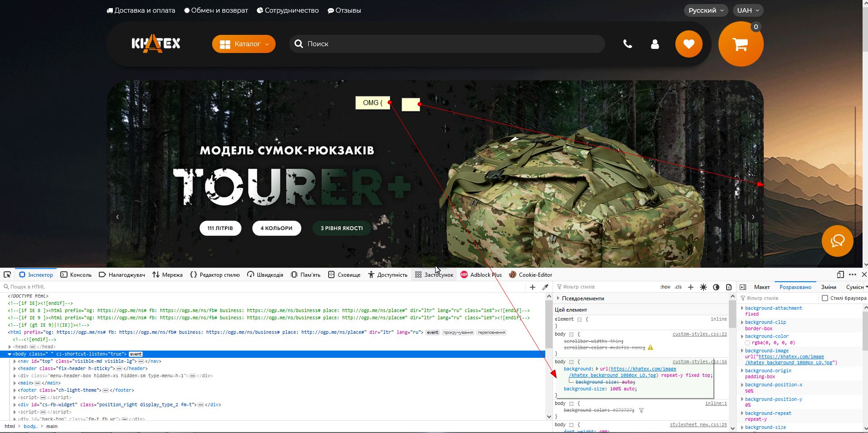Open the wishlist heart button

point(689,44)
